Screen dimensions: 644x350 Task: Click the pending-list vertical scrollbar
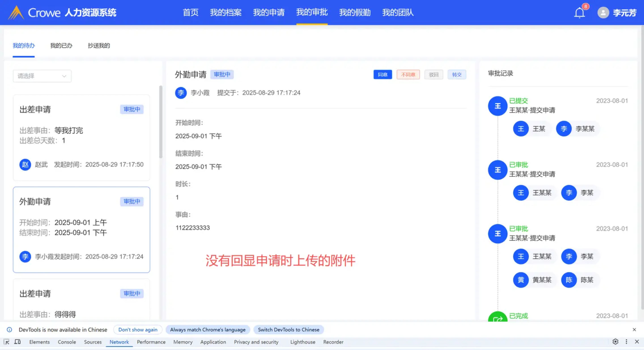[x=161, y=122]
